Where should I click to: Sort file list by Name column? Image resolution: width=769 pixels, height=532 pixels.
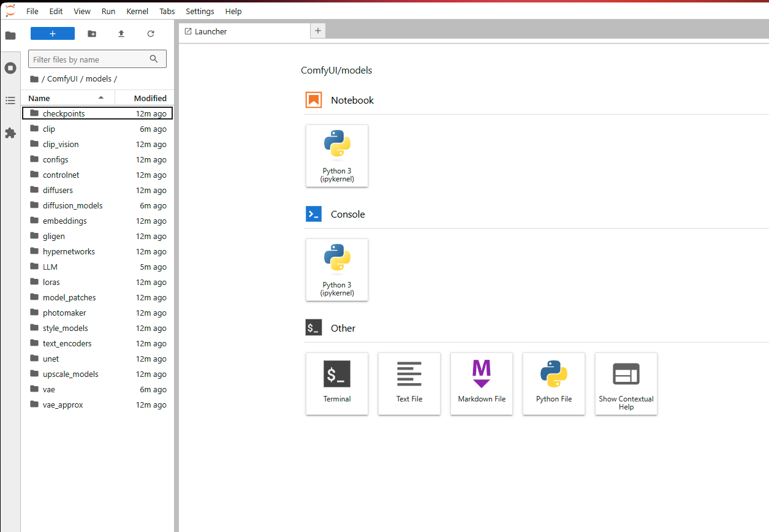[67, 98]
